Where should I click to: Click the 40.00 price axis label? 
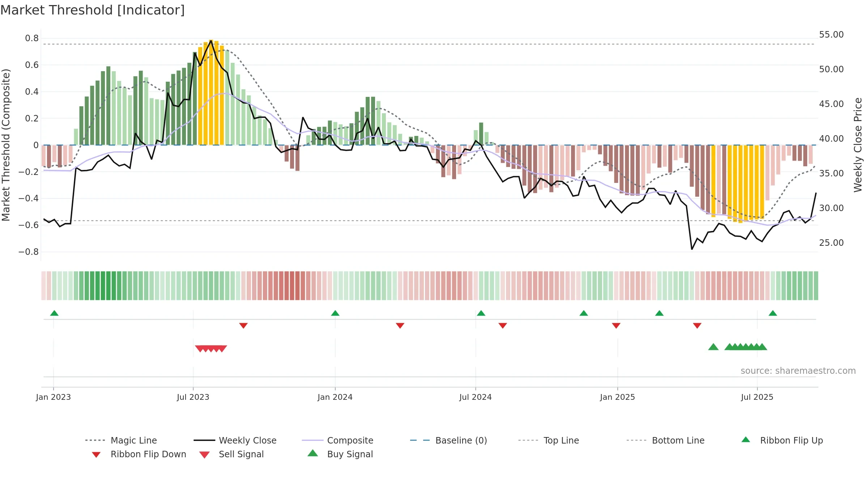(831, 139)
